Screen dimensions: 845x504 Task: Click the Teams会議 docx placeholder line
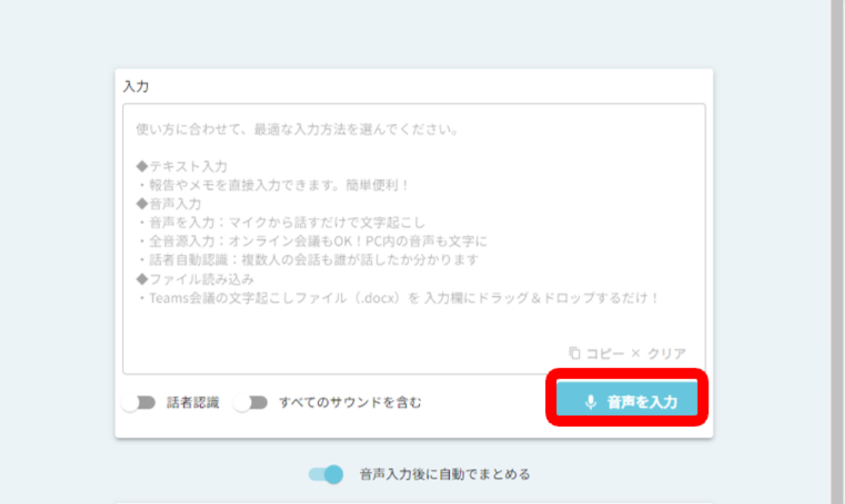click(x=397, y=298)
